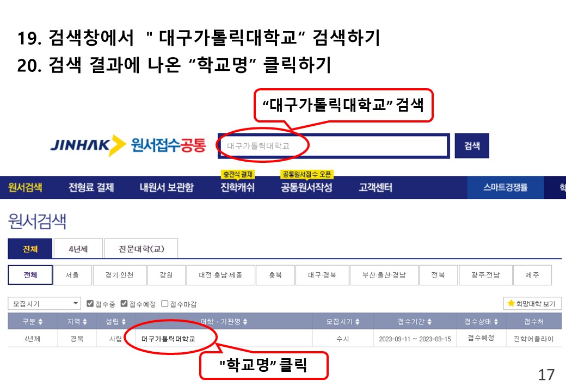Open the 원서검색 menu
Image resolution: width=566 pixels, height=392 pixels.
(25, 187)
